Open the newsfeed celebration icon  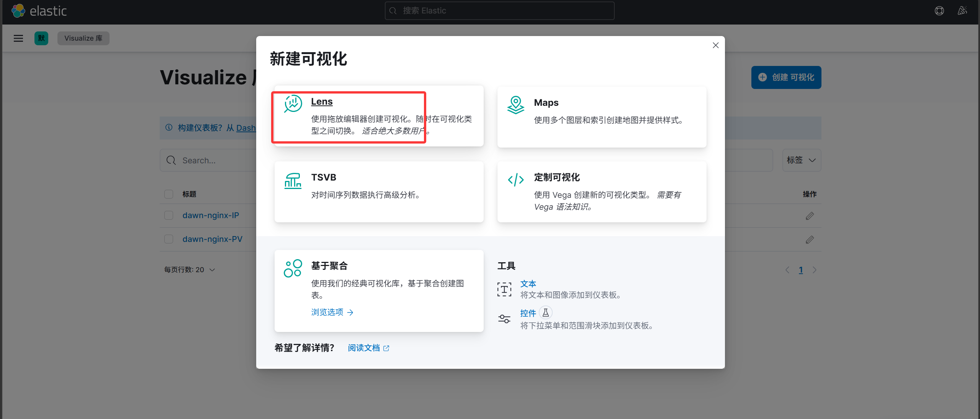[962, 11]
